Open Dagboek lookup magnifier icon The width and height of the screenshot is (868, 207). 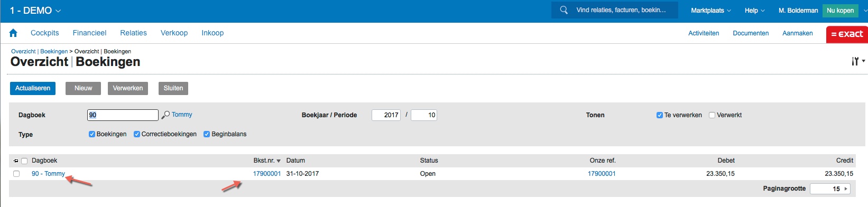tap(165, 115)
